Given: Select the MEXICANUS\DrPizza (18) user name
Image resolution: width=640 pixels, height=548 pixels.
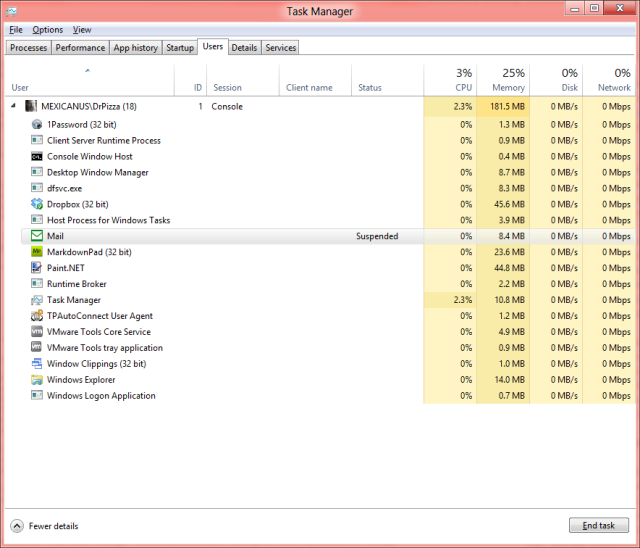Looking at the screenshot, I should (89, 106).
